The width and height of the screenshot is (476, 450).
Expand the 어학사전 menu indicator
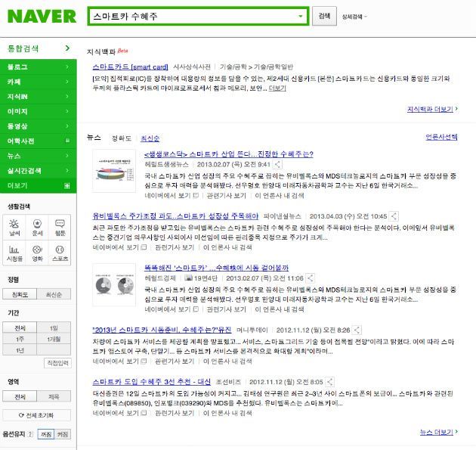click(x=67, y=141)
